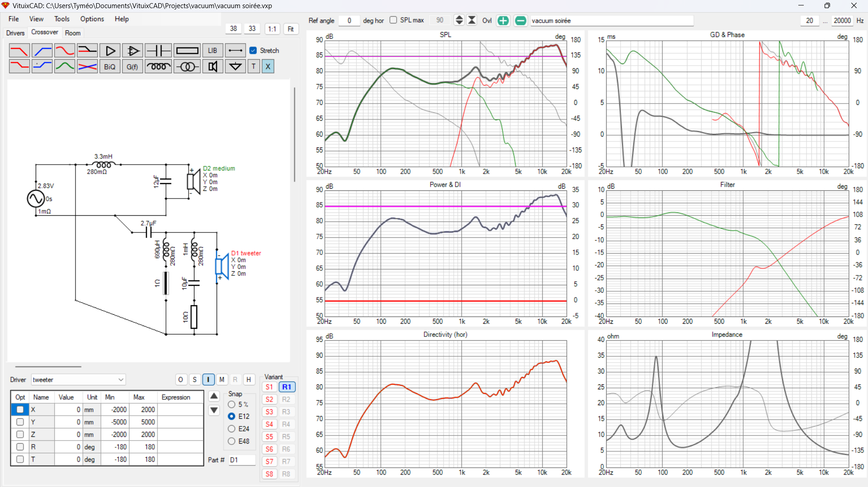Check the Opt box for Z row

click(20, 435)
